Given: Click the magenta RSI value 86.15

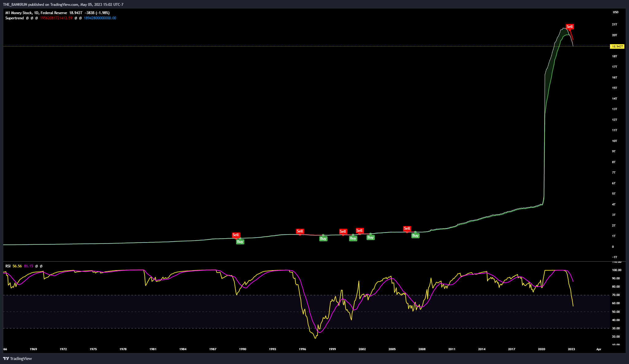Looking at the screenshot, I should click(x=29, y=266).
